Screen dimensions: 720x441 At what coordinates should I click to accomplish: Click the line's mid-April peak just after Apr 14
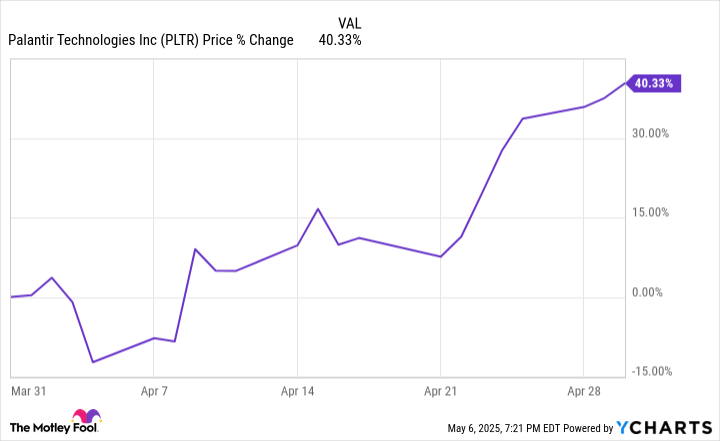[317, 209]
